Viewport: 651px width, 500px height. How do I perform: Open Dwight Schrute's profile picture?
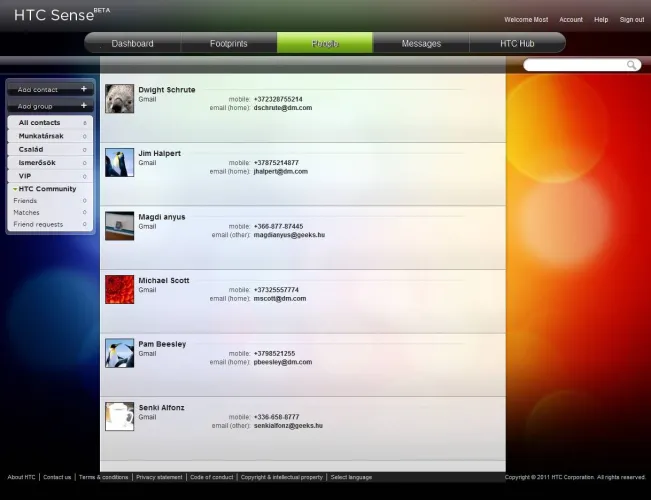pos(119,99)
